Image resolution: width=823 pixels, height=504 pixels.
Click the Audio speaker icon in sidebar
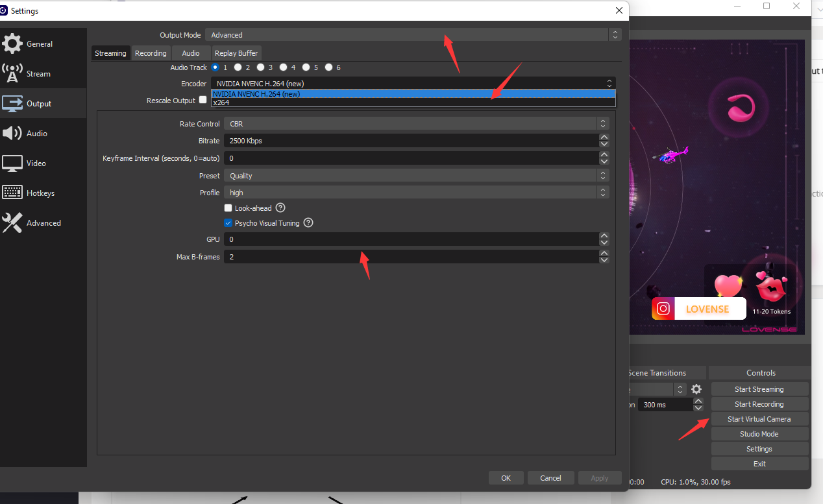pyautogui.click(x=12, y=134)
